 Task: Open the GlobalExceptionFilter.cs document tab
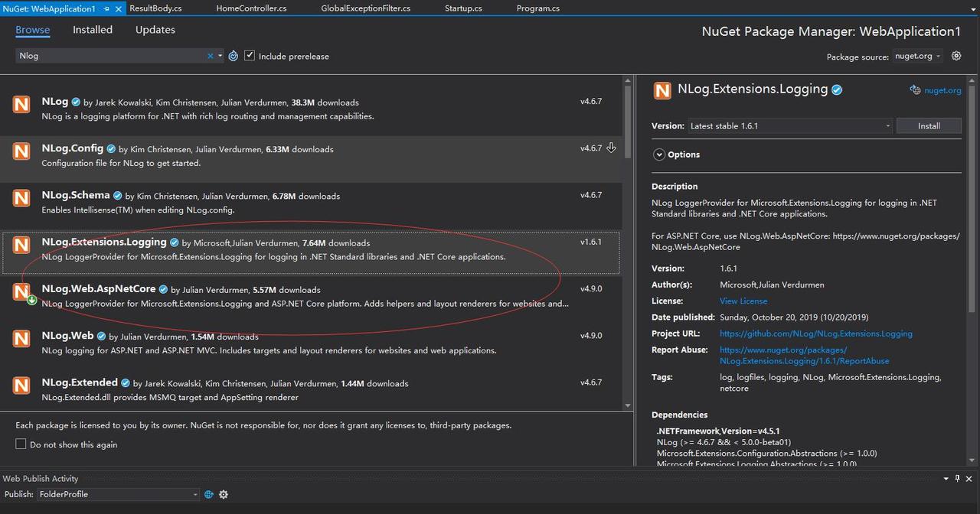[365, 8]
